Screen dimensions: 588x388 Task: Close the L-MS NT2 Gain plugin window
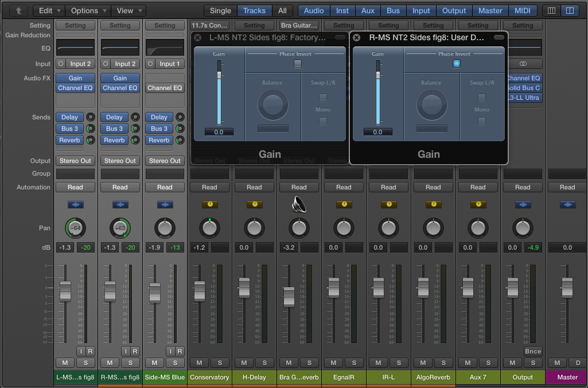(197, 37)
